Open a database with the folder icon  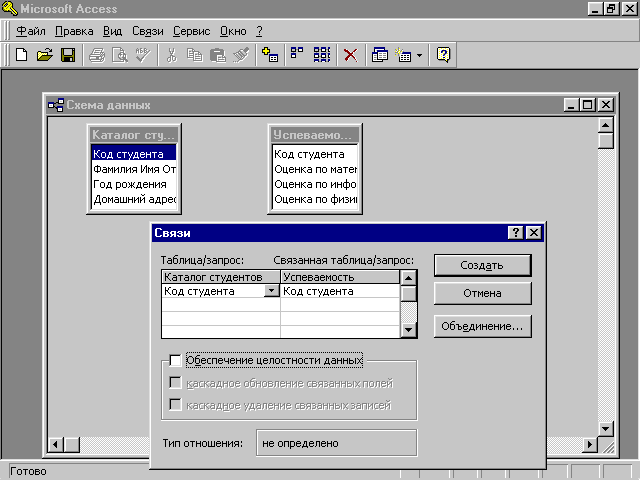(44, 54)
